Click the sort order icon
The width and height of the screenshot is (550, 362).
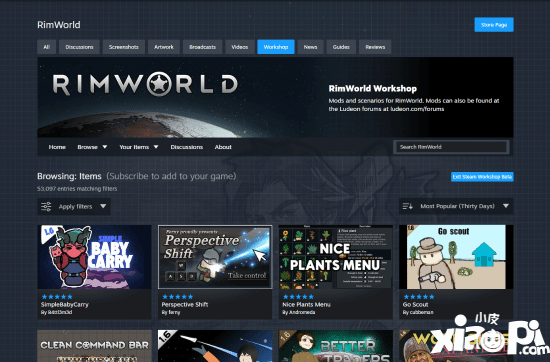pos(408,206)
